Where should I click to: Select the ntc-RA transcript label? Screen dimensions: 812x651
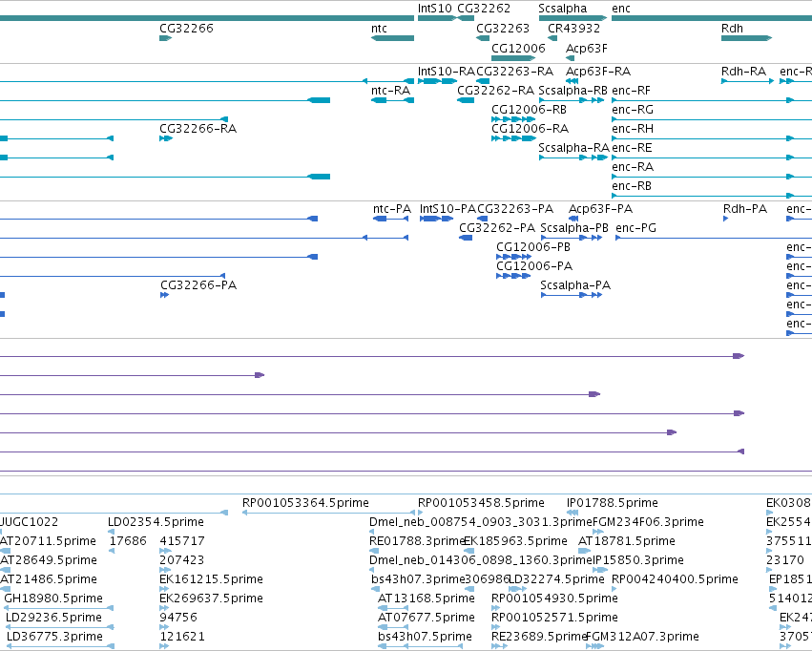tap(390, 91)
